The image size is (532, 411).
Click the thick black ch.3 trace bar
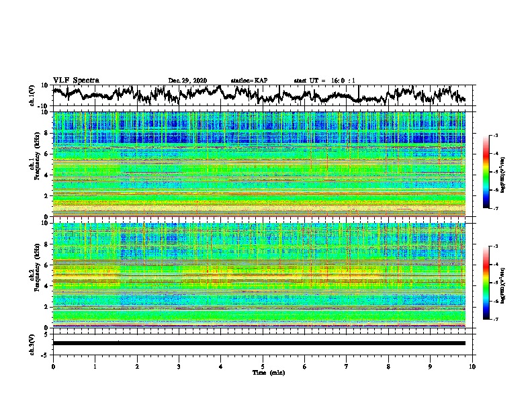[259, 343]
